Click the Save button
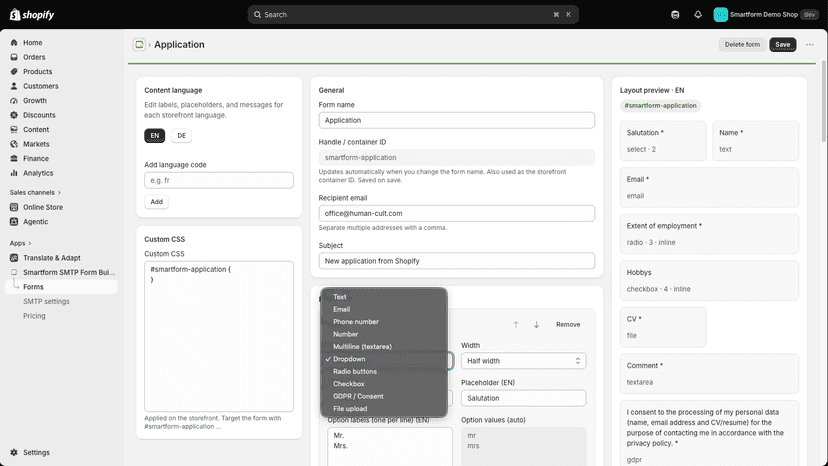The width and height of the screenshot is (828, 466). pos(783,44)
